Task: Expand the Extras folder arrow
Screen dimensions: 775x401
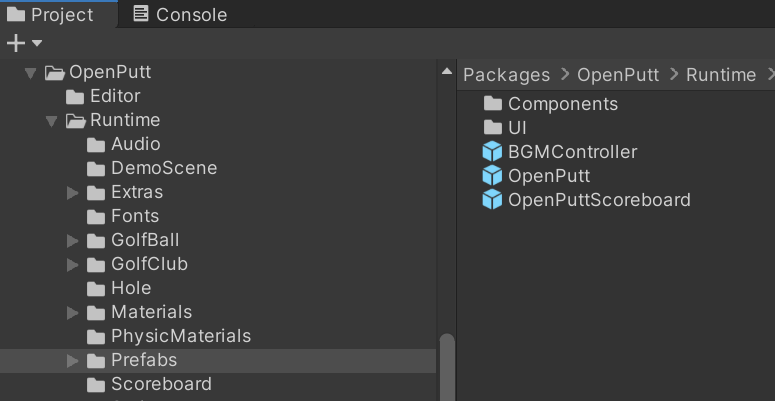Action: pyautogui.click(x=73, y=193)
